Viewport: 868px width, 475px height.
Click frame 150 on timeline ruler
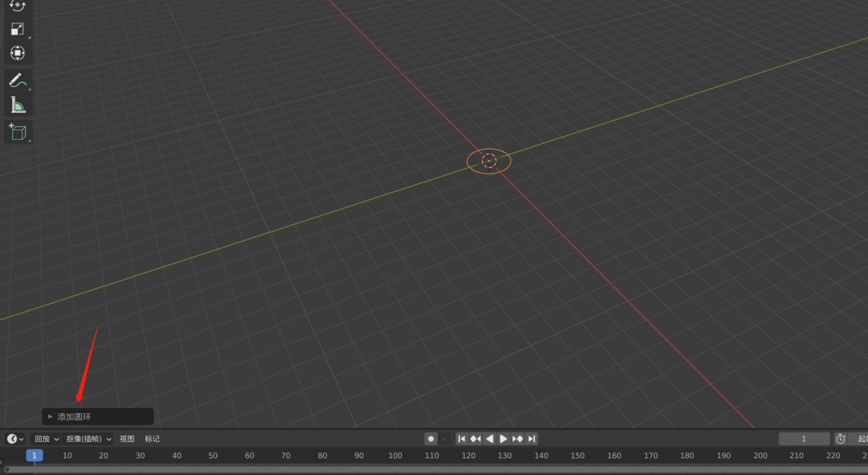tap(577, 456)
